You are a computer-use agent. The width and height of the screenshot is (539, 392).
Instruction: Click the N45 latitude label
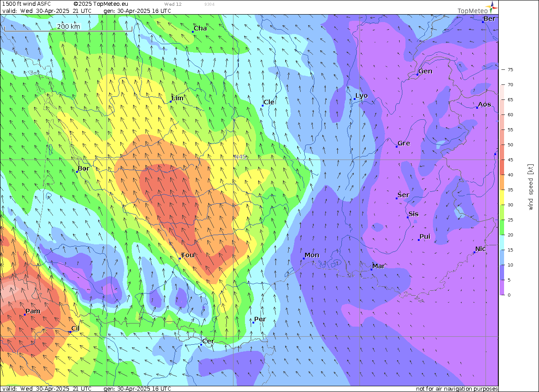(x=240, y=157)
